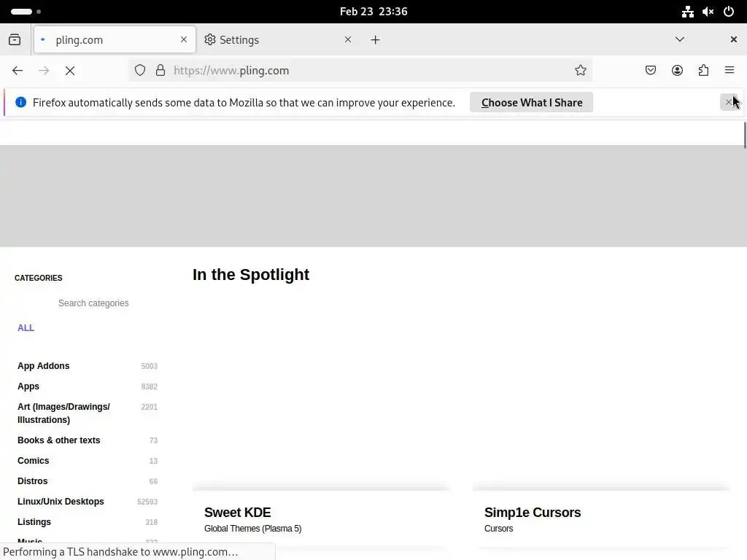Open the clock showing Feb 23 23:36

click(373, 12)
